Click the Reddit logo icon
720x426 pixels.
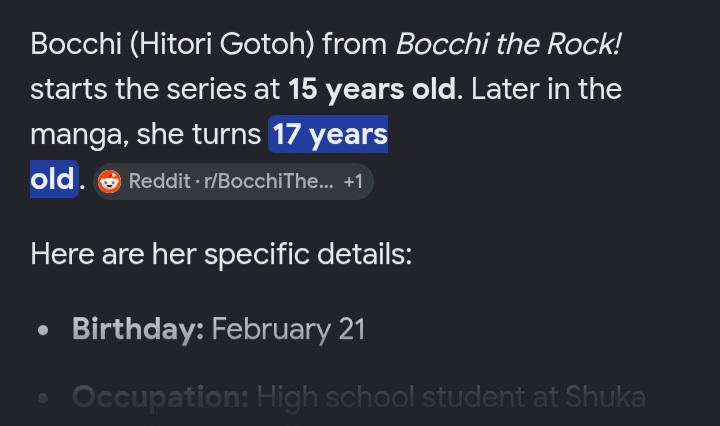(109, 181)
